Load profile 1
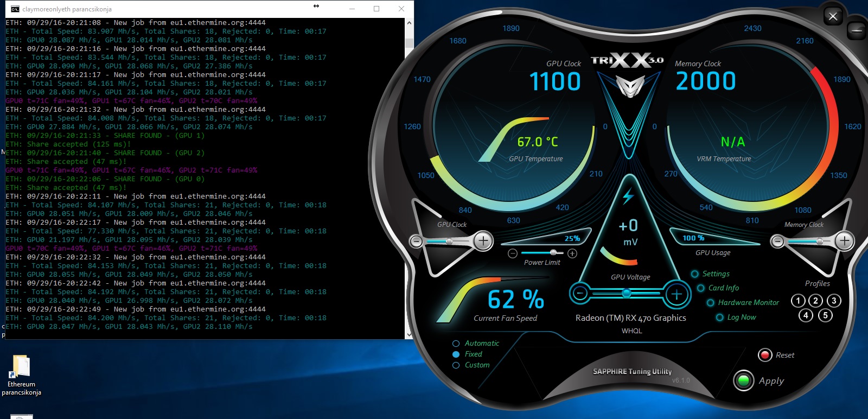Viewport: 868px width, 419px height. point(798,301)
